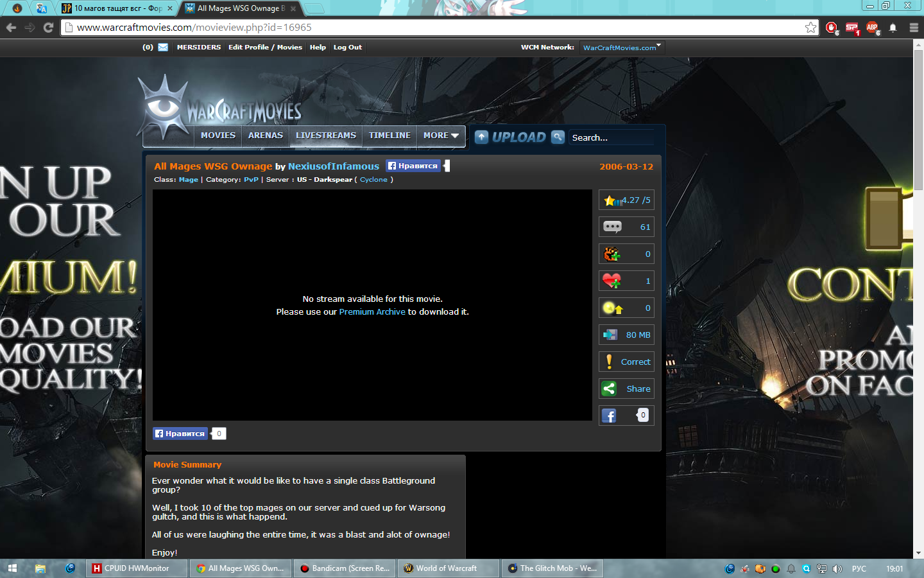Image resolution: width=924 pixels, height=578 pixels.
Task: Close the All Mages WSG Ownage tab
Action: pos(293,8)
